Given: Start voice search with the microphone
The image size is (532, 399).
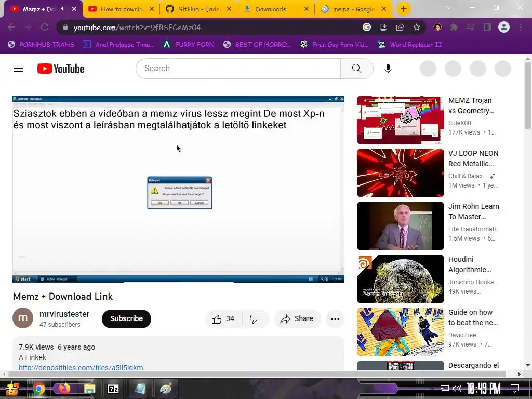Looking at the screenshot, I should [x=388, y=69].
